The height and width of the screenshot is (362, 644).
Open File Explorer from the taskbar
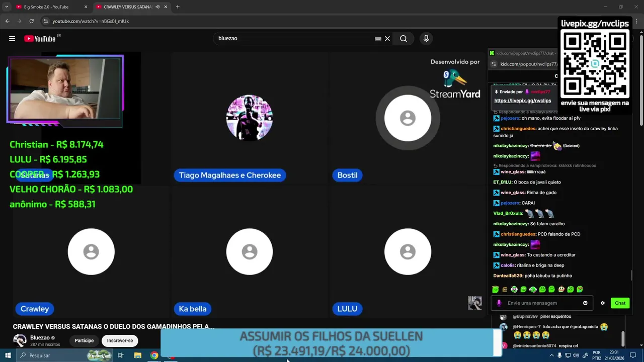coord(138,355)
